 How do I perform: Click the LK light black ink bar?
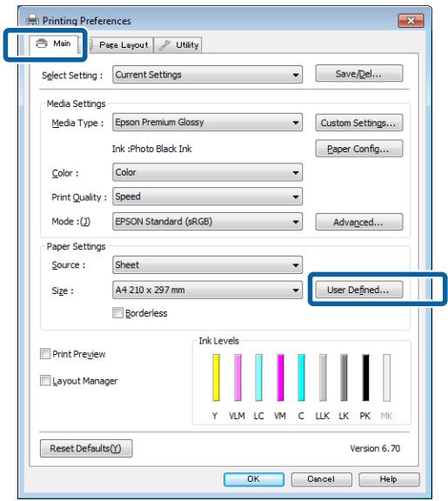click(344, 377)
